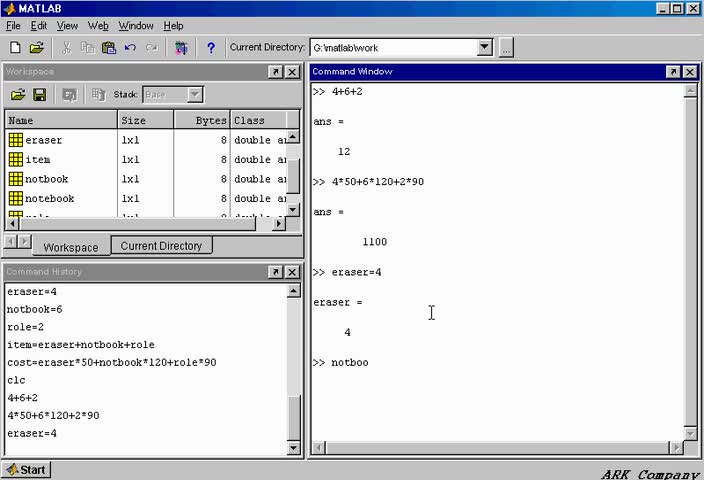Undock the Command History panel
704x480 pixels.
tap(275, 272)
